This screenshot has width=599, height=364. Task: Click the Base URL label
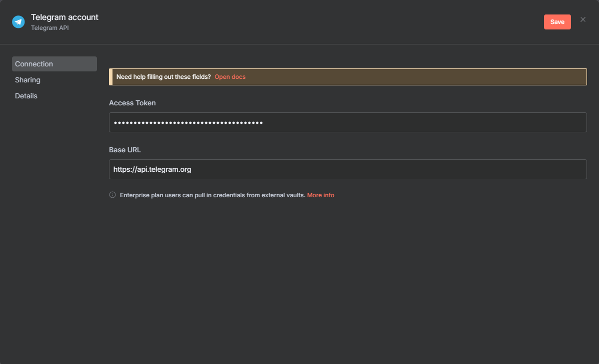pos(125,150)
